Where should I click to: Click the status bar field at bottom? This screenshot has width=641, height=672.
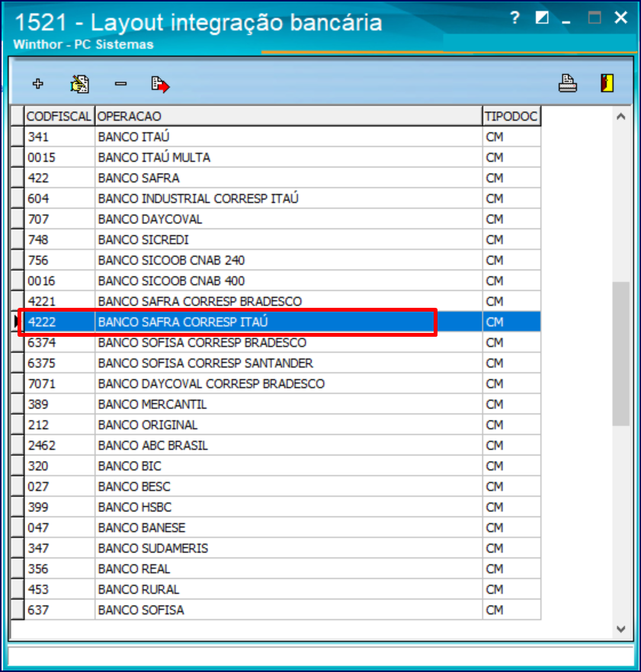coord(320,657)
